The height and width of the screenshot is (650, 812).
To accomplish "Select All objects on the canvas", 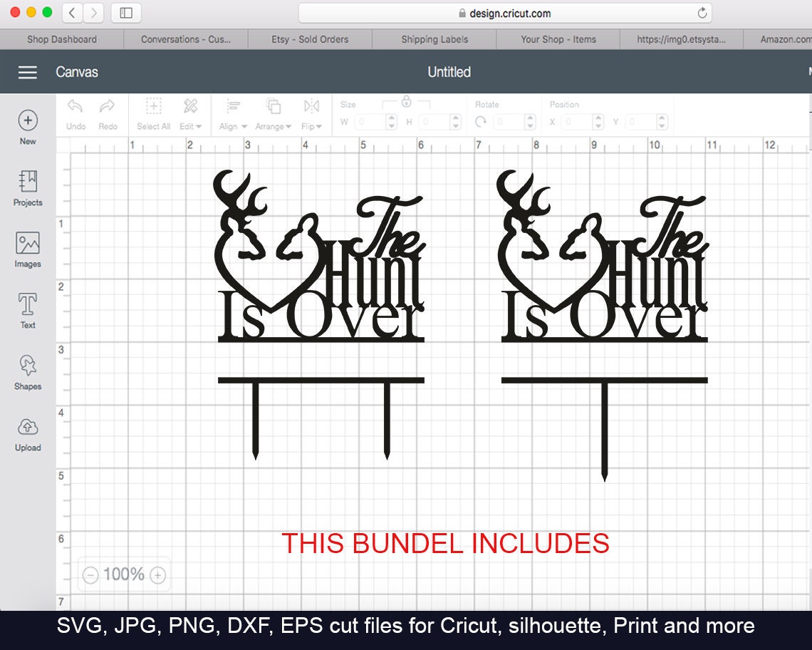I will pyautogui.click(x=153, y=113).
